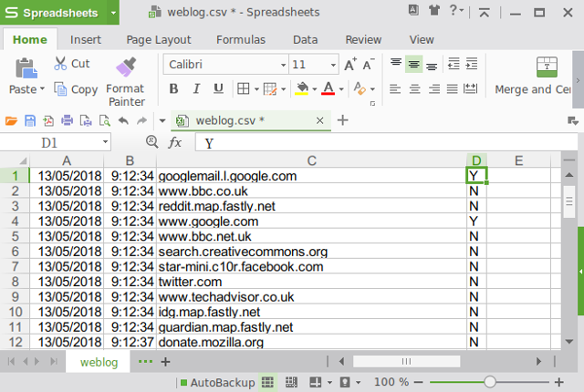
Task: Apply italic formatting
Action: (x=196, y=88)
